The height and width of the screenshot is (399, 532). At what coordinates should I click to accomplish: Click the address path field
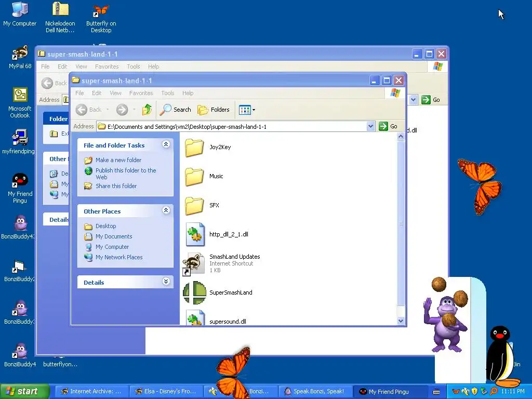[x=231, y=127]
